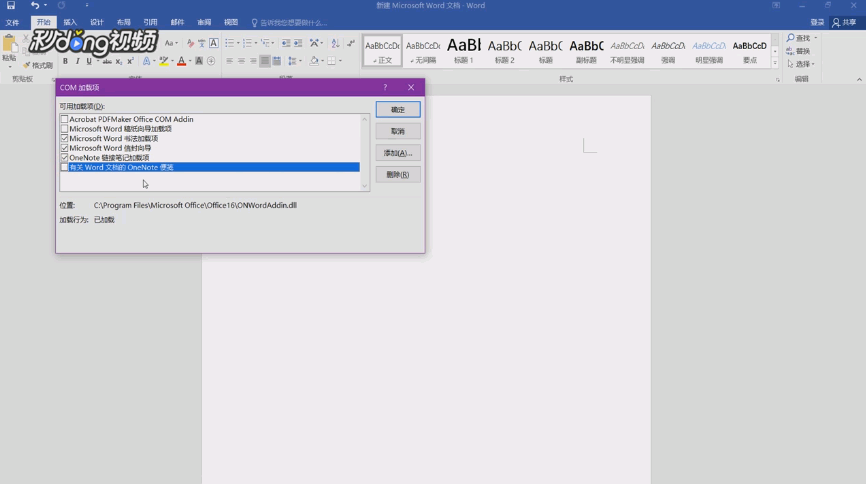
Task: Toggle Underline formatting
Action: [88, 61]
